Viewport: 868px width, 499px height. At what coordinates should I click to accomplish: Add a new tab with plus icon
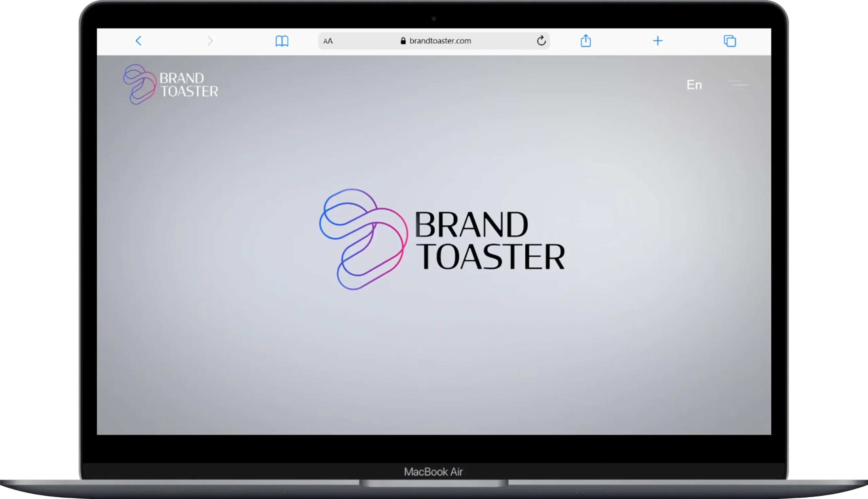tap(658, 41)
